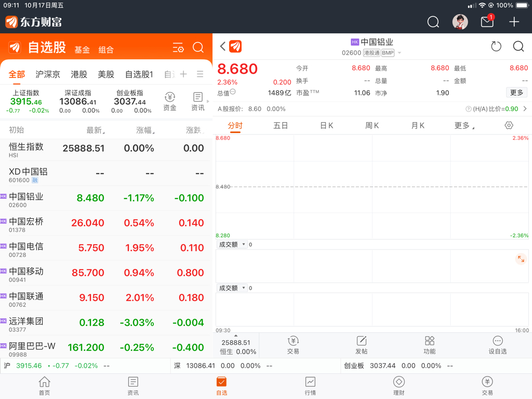Go back with the left chevron
Image resolution: width=532 pixels, height=399 pixels.
click(222, 46)
